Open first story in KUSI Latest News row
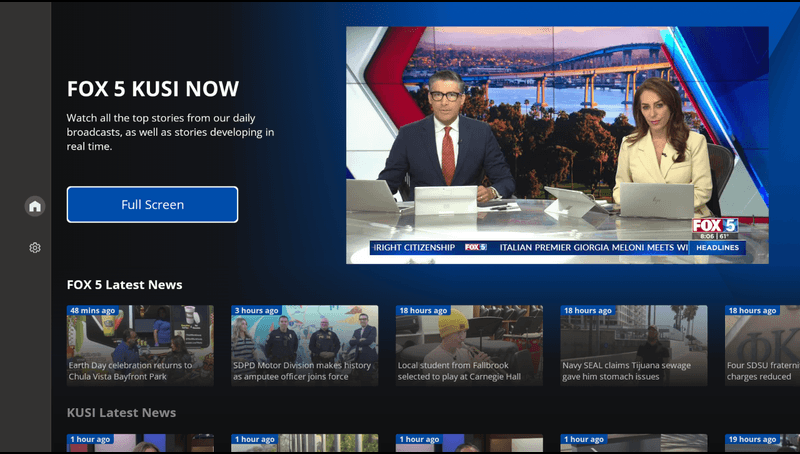Image resolution: width=800 pixels, height=454 pixels. pyautogui.click(x=140, y=444)
